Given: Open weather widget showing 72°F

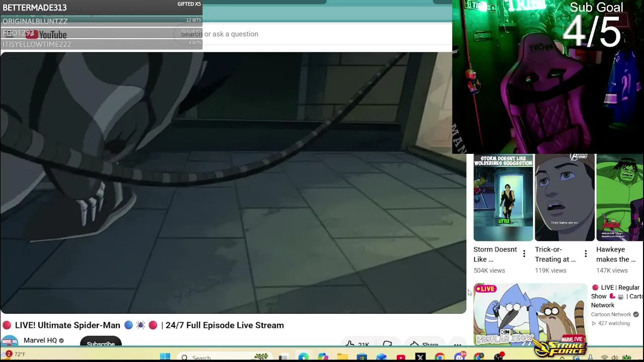Looking at the screenshot, I should coord(14,354).
